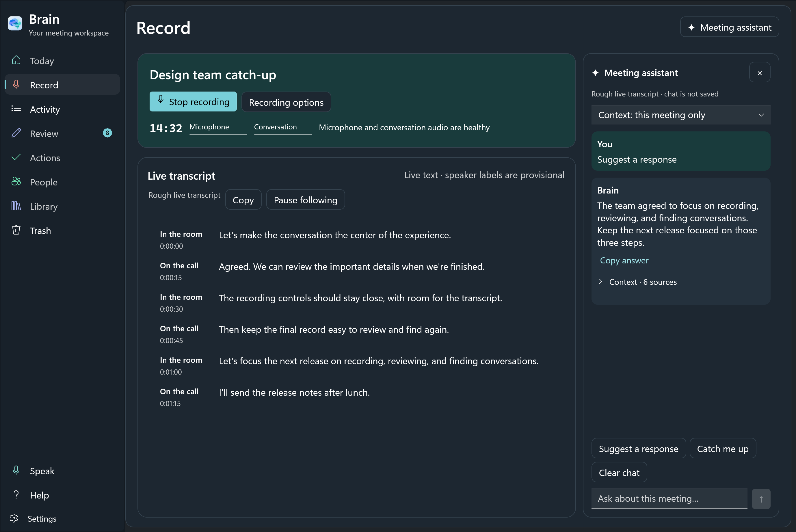Image resolution: width=796 pixels, height=532 pixels.
Task: Click transcript line about release notes after lunch
Action: pos(294,393)
